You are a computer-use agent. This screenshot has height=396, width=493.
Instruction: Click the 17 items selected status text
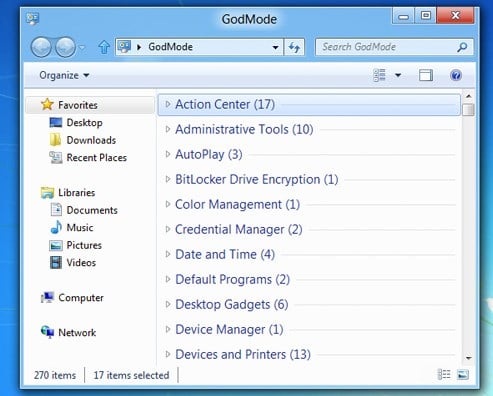[131, 375]
